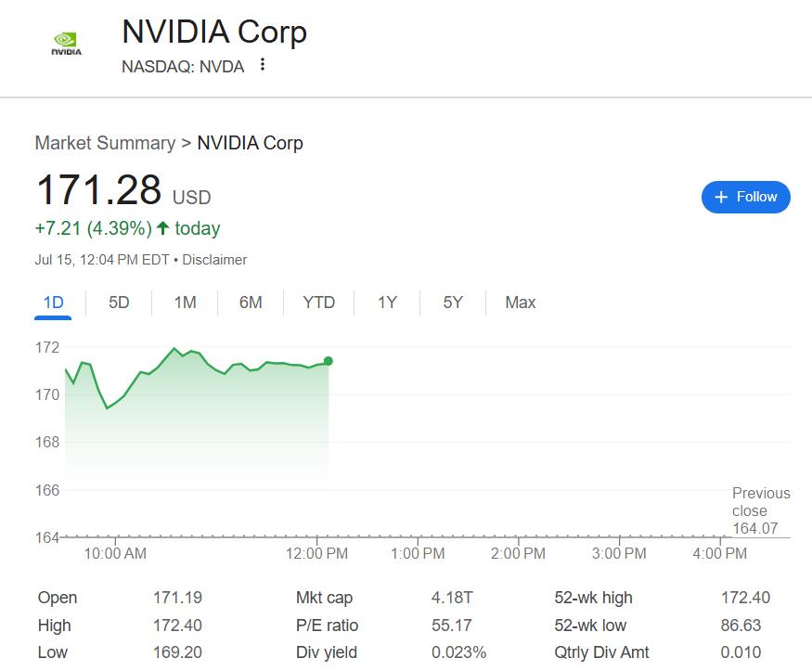The width and height of the screenshot is (812, 671).
Task: Click the NVIDIA logo icon
Action: [x=66, y=44]
